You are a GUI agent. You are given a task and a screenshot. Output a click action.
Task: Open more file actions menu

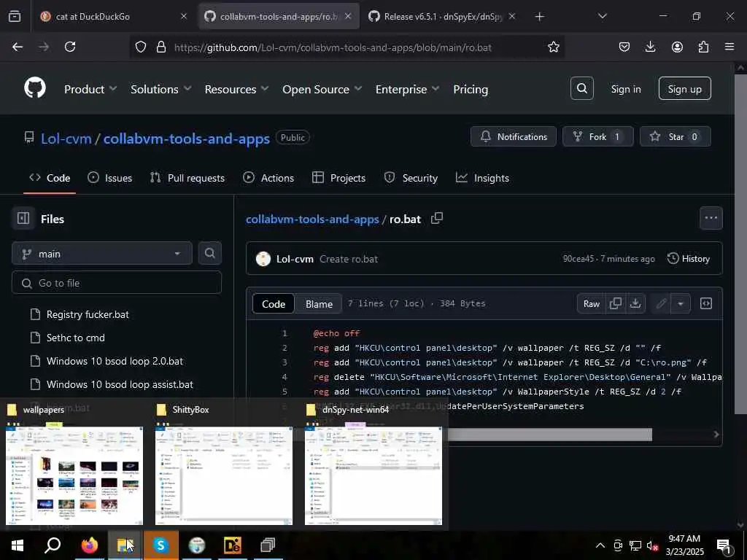click(x=711, y=218)
